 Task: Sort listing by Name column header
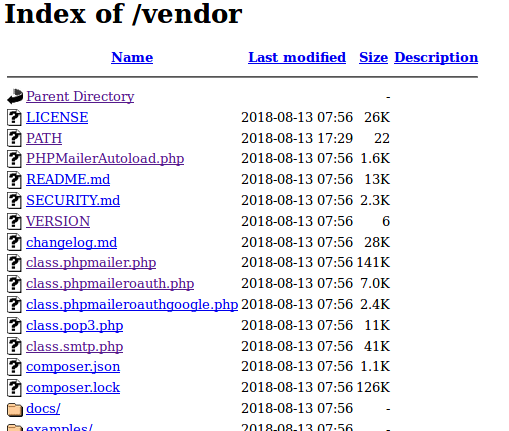pos(132,57)
